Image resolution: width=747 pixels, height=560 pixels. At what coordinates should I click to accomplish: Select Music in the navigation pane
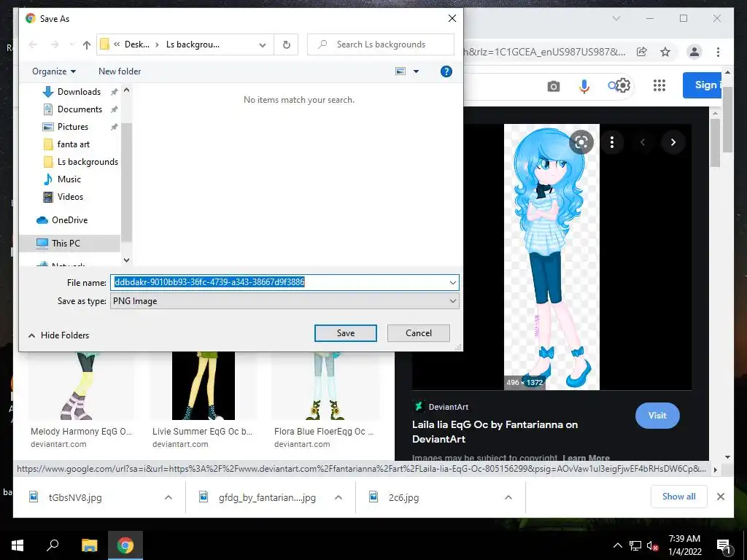click(x=69, y=179)
